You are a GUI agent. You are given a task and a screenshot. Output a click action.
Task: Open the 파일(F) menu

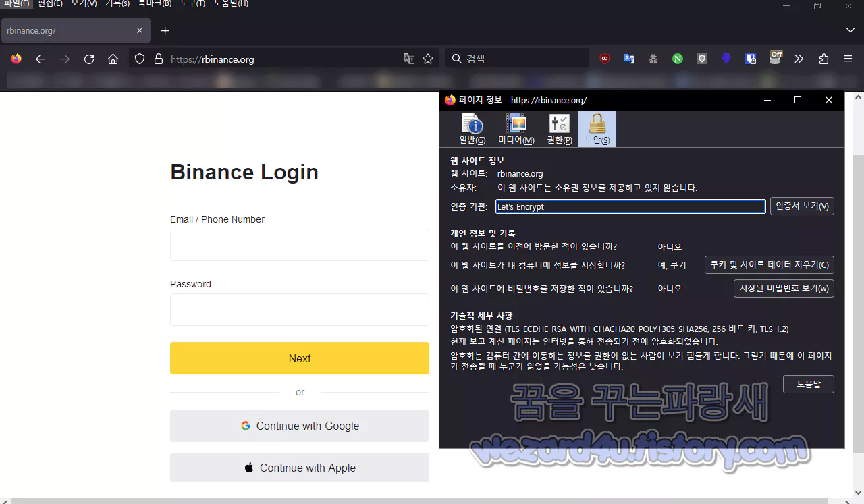tap(16, 3)
